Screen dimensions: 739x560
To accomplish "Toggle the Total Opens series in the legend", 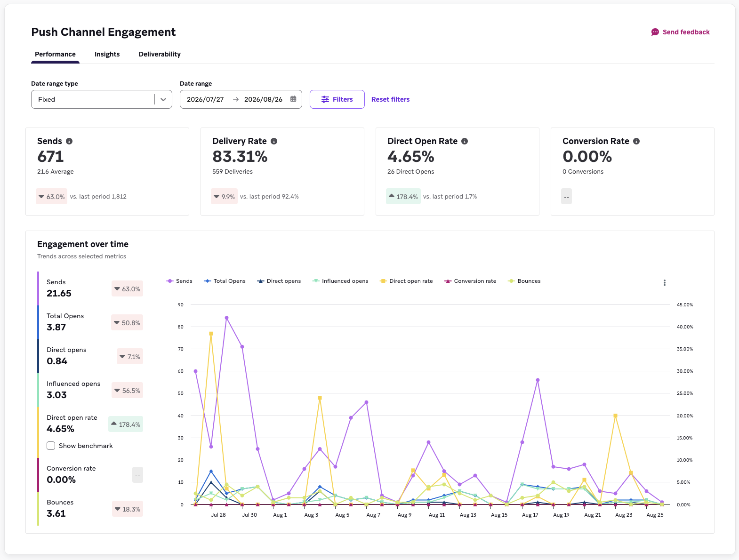I will pos(225,281).
